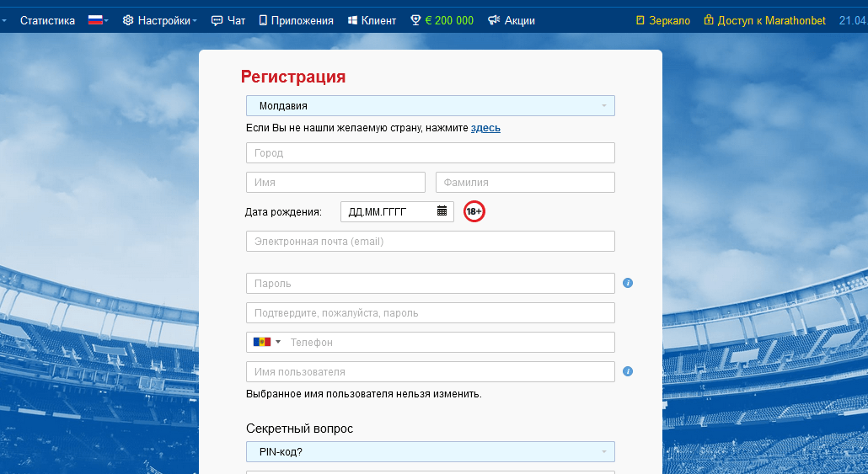Open the Акции menu item
The width and height of the screenshot is (868, 474).
(520, 20)
